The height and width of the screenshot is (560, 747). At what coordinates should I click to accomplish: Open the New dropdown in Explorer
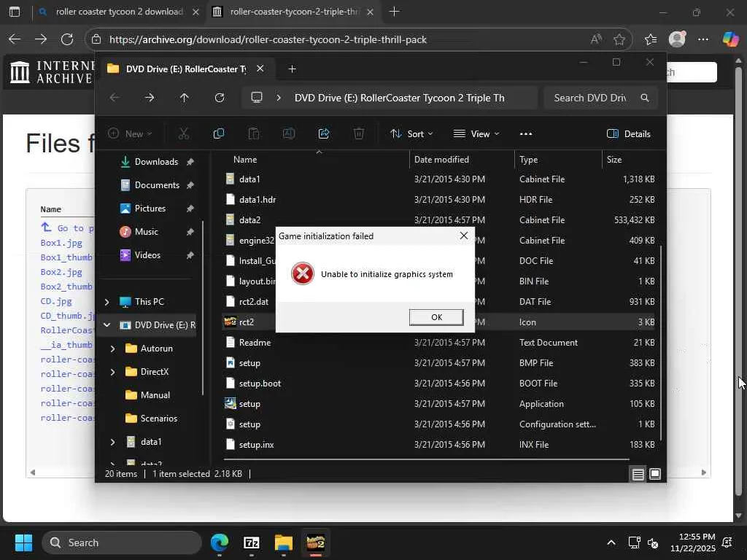tap(130, 134)
